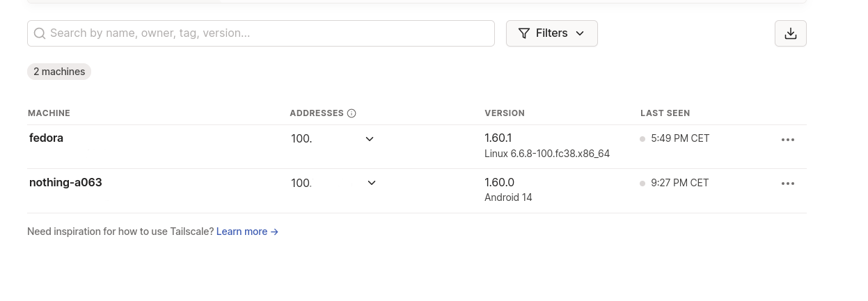
Task: Click the Last Seen column header
Action: tap(665, 113)
